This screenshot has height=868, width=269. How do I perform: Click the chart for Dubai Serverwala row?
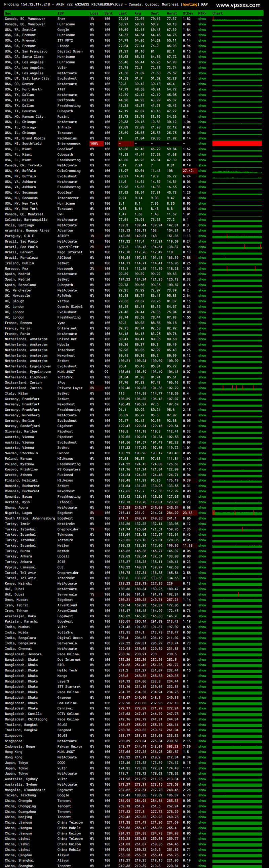coord(237,594)
